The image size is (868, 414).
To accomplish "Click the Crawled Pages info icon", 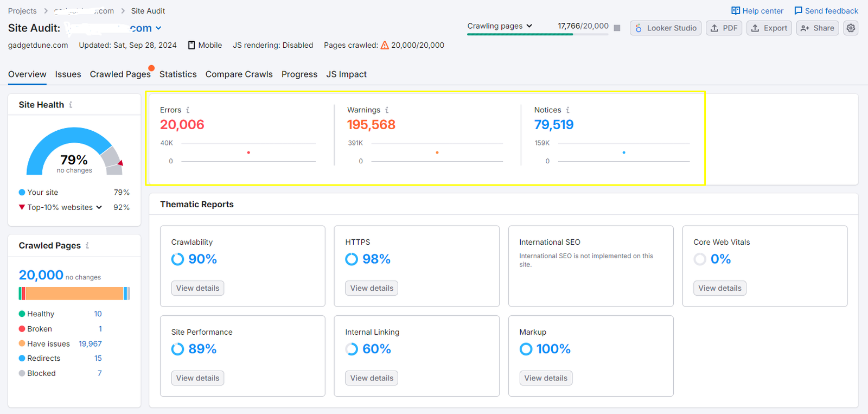I will [87, 245].
